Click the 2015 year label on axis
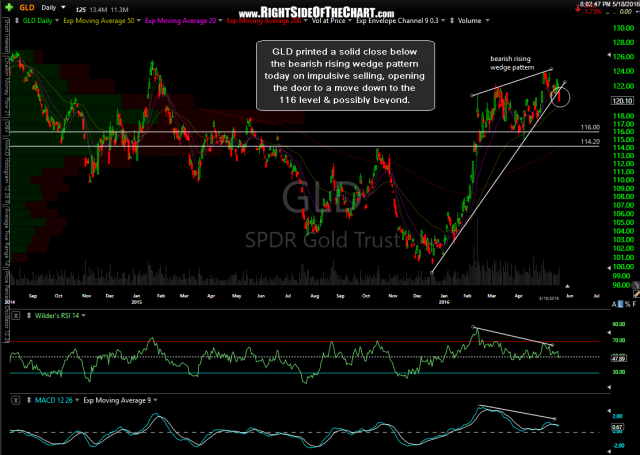This screenshot has height=455, width=640. pos(136,302)
